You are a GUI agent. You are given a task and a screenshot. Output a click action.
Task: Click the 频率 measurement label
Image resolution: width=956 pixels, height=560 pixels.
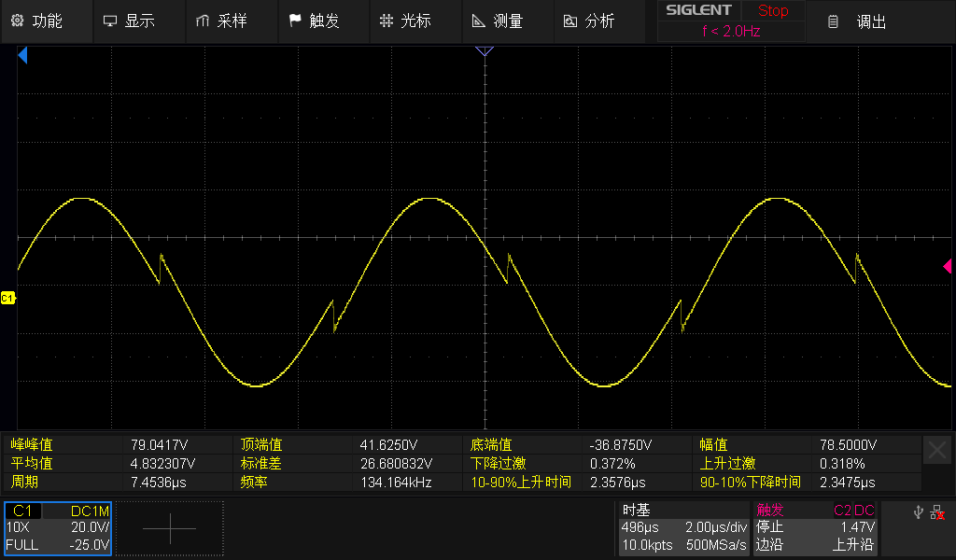tap(254, 482)
